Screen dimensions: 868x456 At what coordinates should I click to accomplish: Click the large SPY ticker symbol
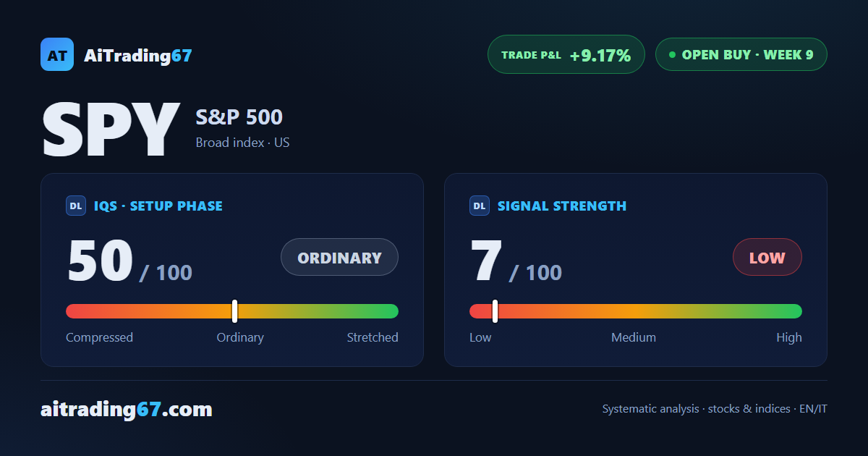(x=111, y=130)
